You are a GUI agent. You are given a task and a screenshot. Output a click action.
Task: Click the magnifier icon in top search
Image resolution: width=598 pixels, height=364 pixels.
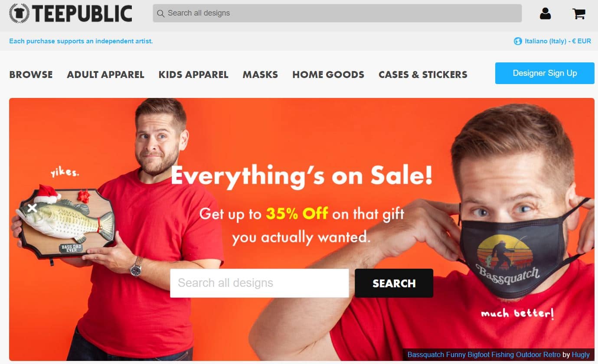pyautogui.click(x=160, y=13)
